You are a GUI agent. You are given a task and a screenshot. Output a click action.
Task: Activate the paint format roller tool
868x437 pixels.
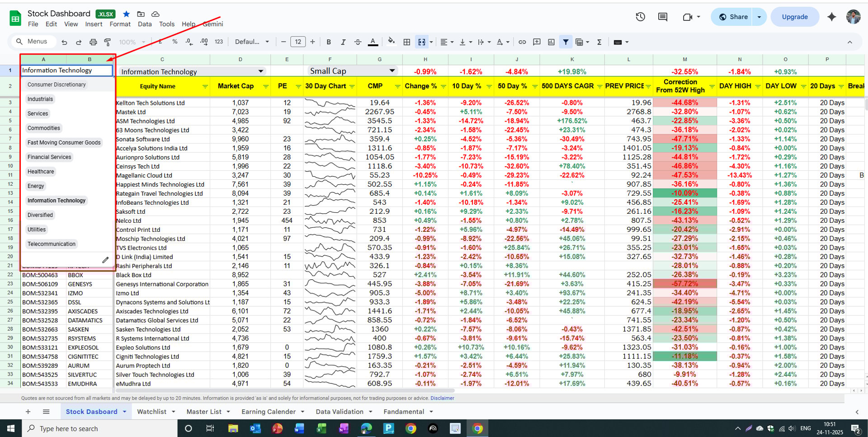tap(108, 42)
